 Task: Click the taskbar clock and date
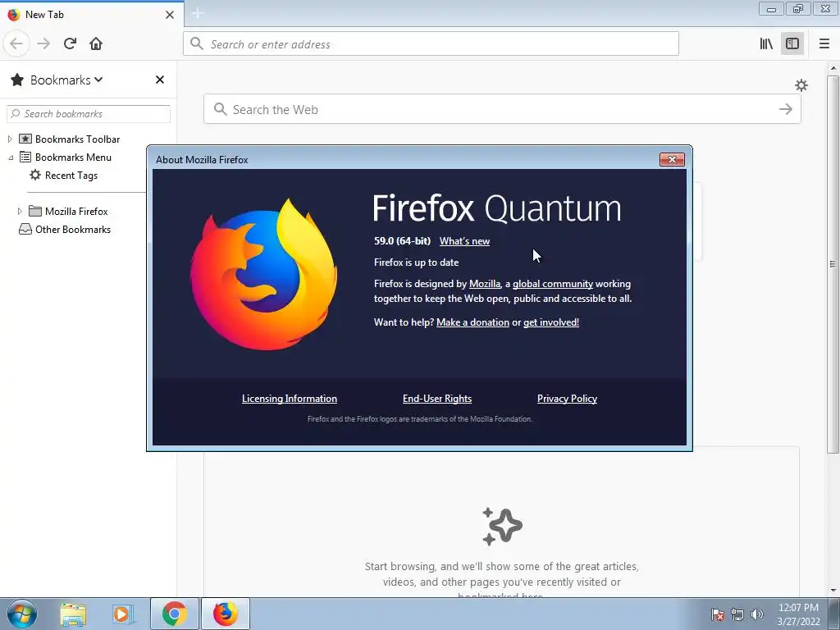(x=797, y=614)
